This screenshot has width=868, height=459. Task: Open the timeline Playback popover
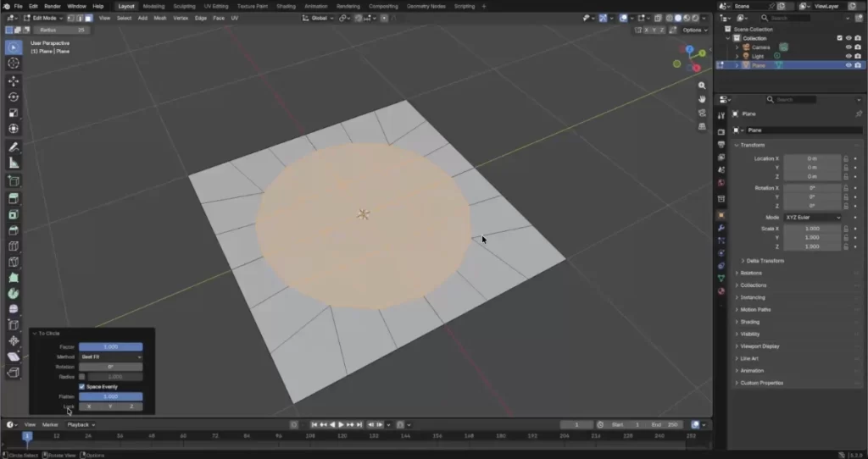[x=81, y=425]
